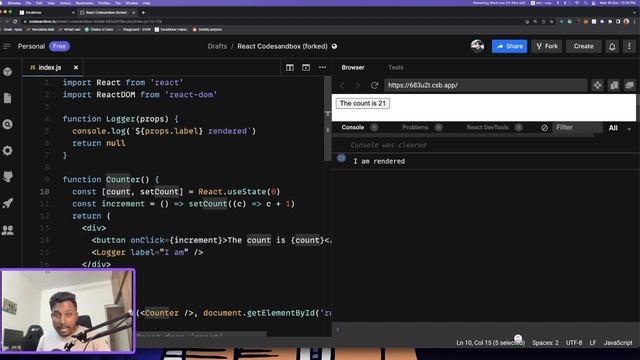Go back in the preview browser

[342, 85]
